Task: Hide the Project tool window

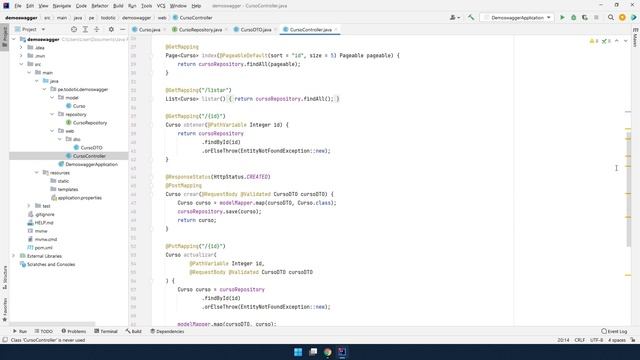Action: point(122,29)
